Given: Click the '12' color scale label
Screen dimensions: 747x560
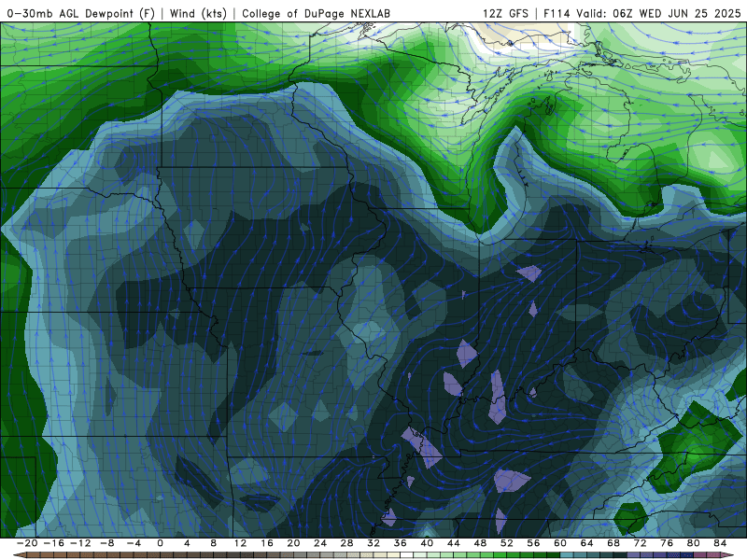Looking at the screenshot, I should click(240, 543).
